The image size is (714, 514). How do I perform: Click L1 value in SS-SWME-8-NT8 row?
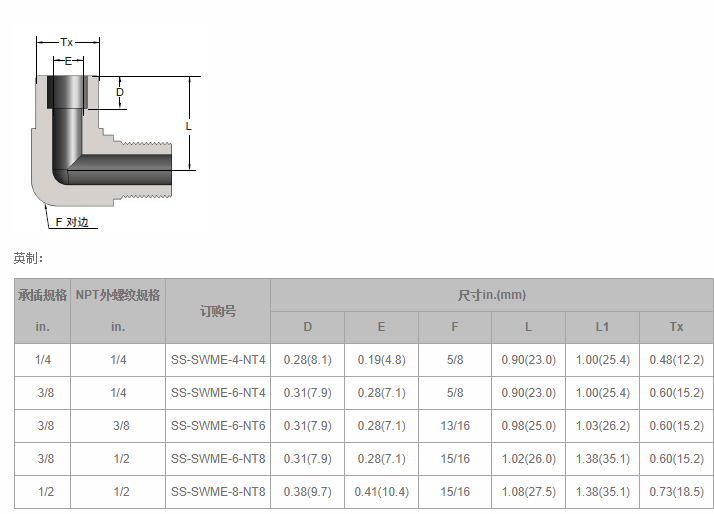click(602, 492)
